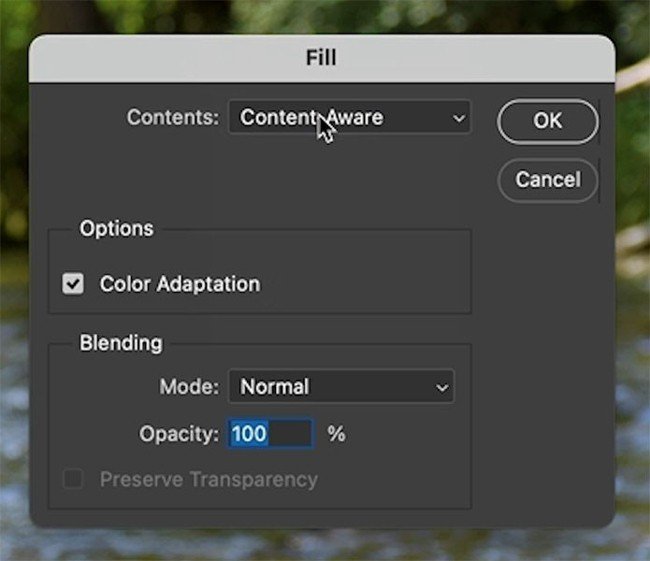The height and width of the screenshot is (561, 650).
Task: Click the chevron arrow in Contents dropdown
Action: coord(459,118)
